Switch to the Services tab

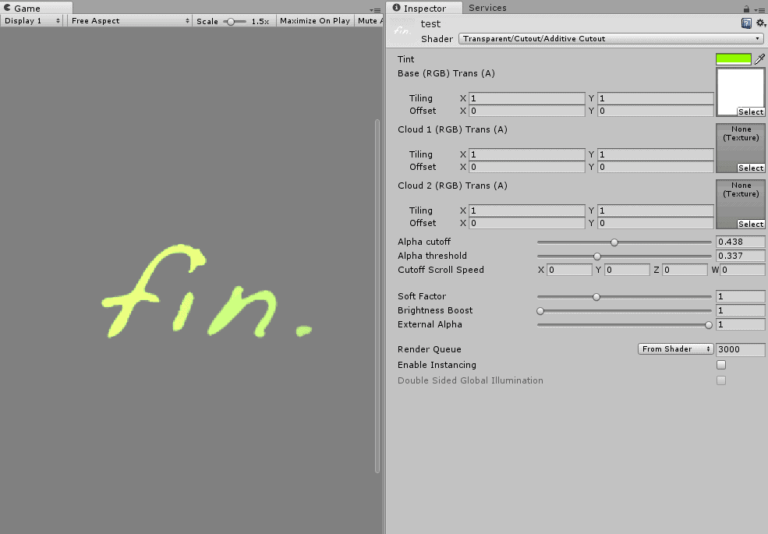[x=487, y=8]
